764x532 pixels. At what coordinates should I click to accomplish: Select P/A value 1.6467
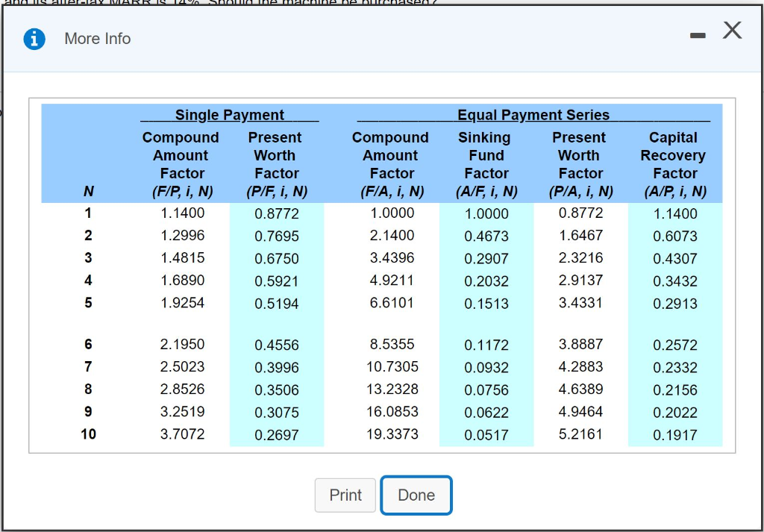pyautogui.click(x=580, y=235)
